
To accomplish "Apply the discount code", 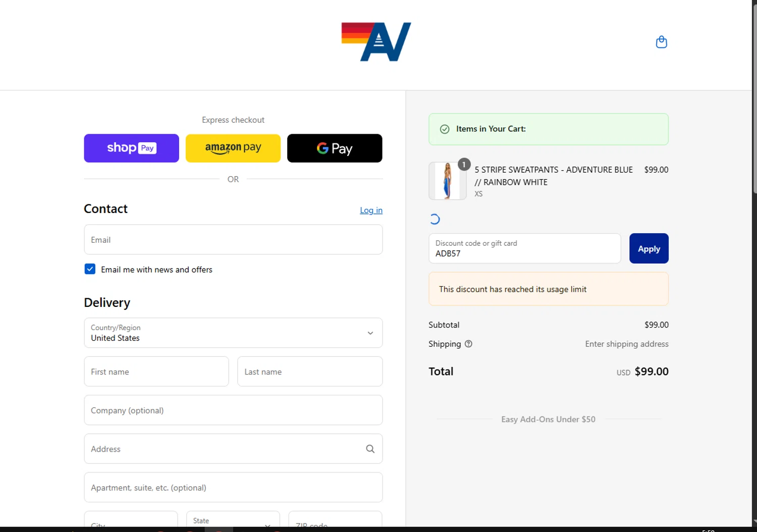I will pyautogui.click(x=648, y=248).
